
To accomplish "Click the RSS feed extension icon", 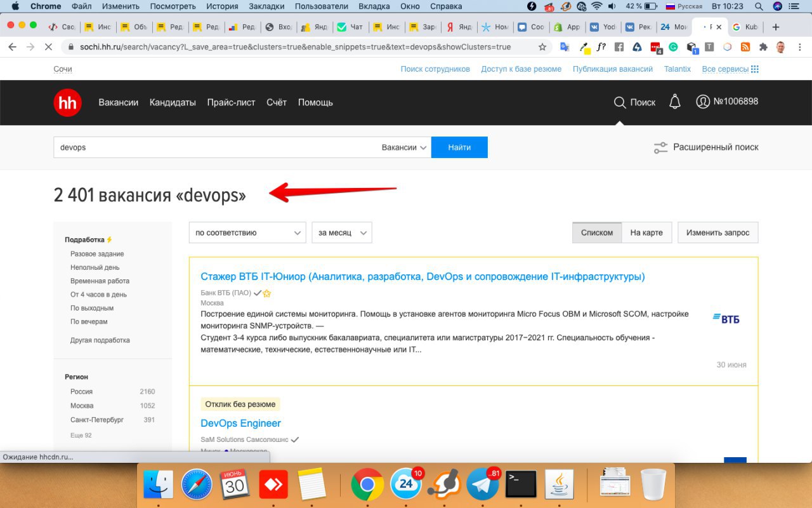I will 745,47.
